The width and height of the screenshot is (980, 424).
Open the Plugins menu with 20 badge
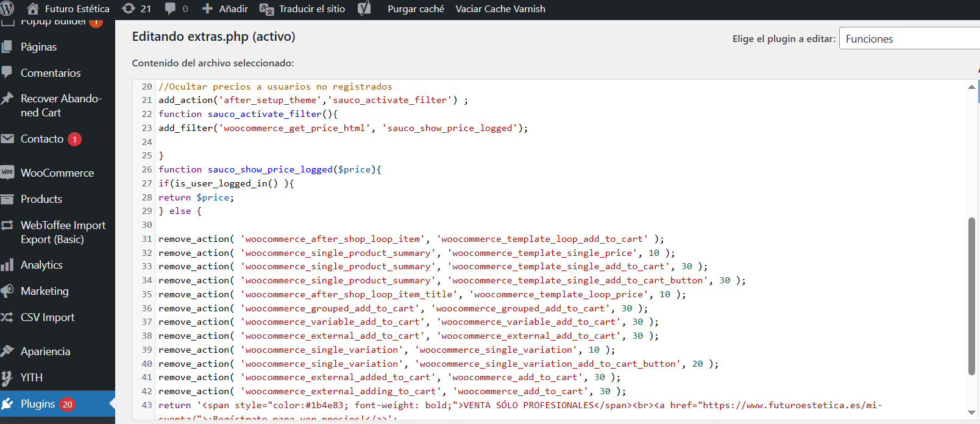57,404
